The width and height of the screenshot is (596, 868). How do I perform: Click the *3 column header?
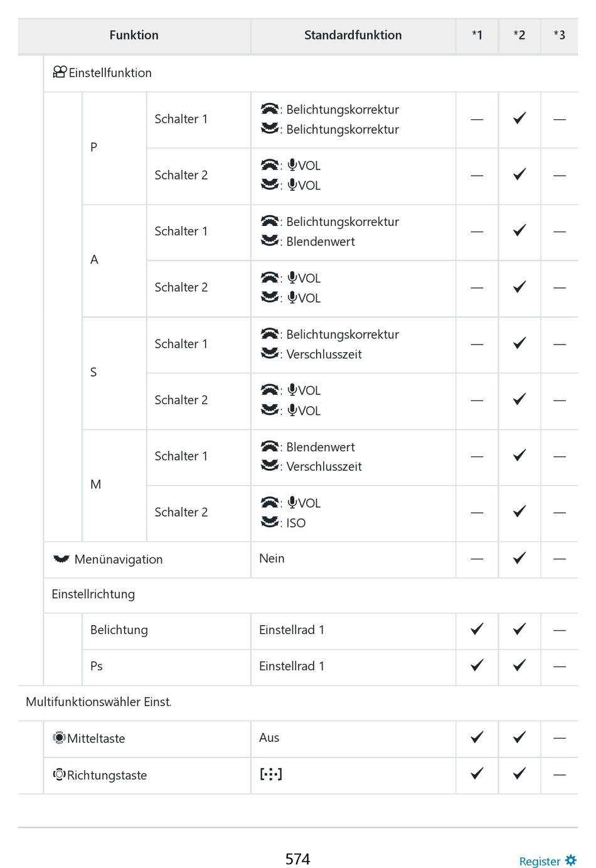[559, 35]
